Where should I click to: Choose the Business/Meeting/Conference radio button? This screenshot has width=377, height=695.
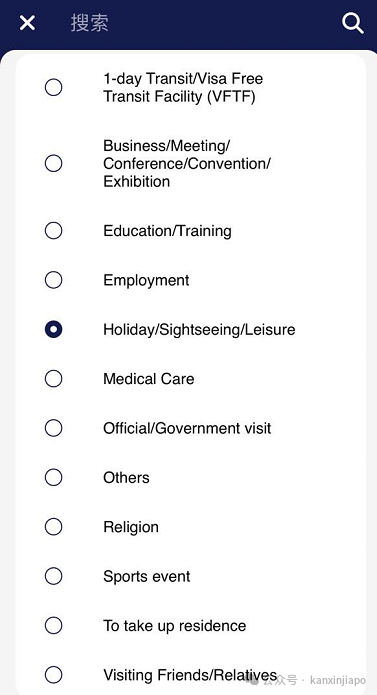coord(54,164)
